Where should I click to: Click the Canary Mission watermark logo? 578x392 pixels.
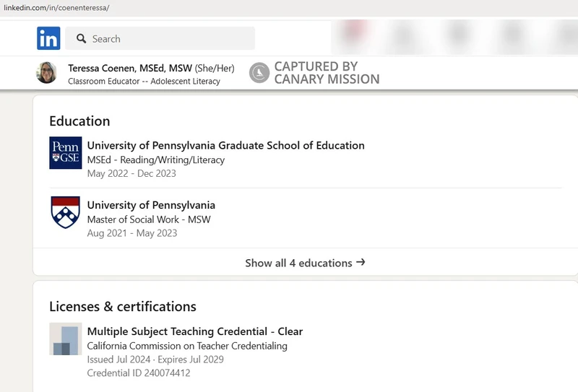(259, 72)
